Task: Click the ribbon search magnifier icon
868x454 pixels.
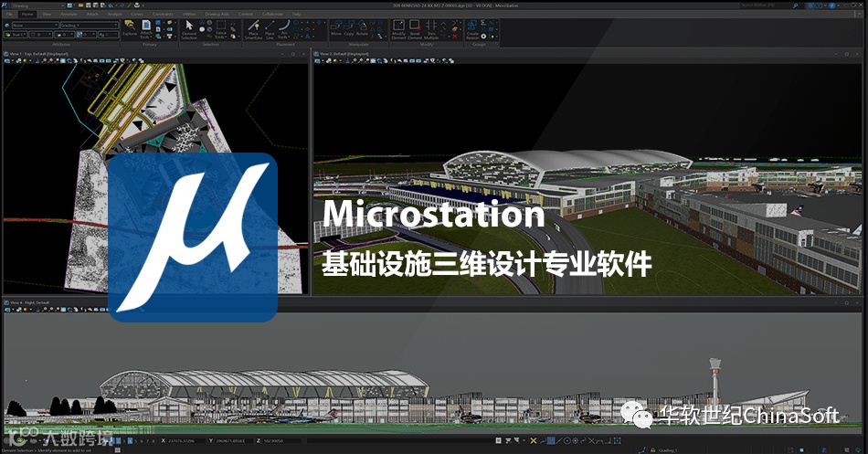Action: pyautogui.click(x=796, y=5)
